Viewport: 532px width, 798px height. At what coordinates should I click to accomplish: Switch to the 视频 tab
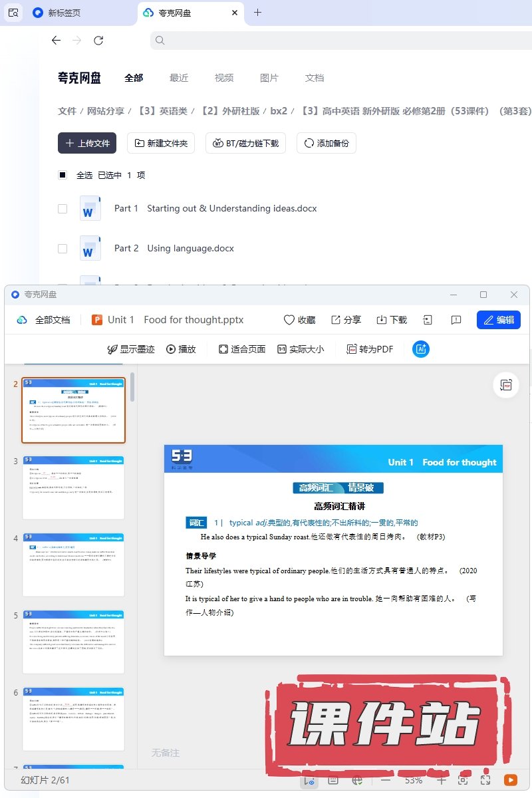224,78
